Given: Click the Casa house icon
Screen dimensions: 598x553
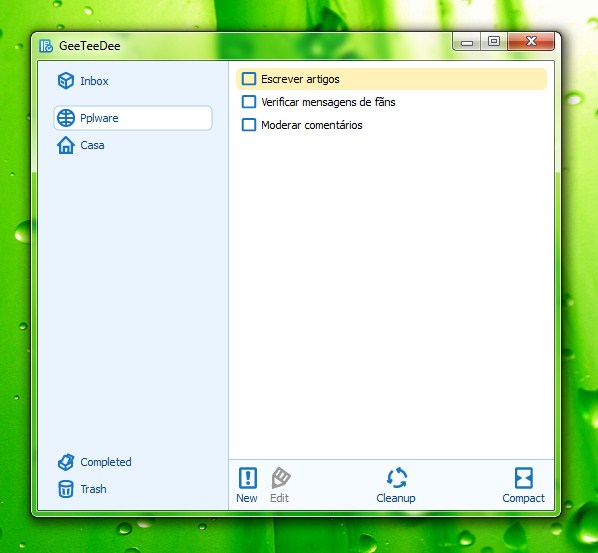Looking at the screenshot, I should 66,145.
